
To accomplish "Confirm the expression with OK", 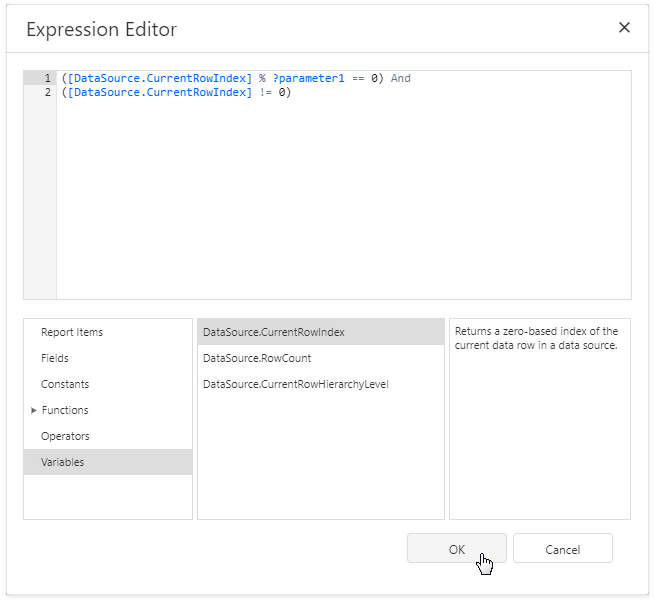I will (x=457, y=549).
